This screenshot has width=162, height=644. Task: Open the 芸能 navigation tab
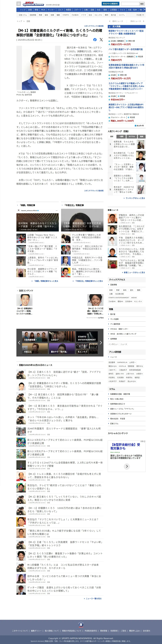click(x=92, y=10)
